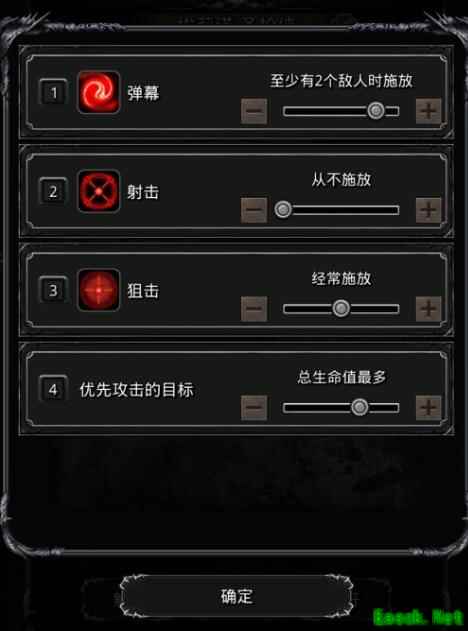
Task: Click the 射击 slider handle at 从不施放
Action: point(283,210)
